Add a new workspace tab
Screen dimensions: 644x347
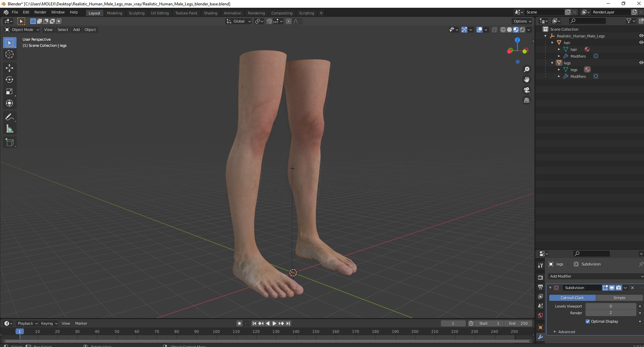[321, 13]
